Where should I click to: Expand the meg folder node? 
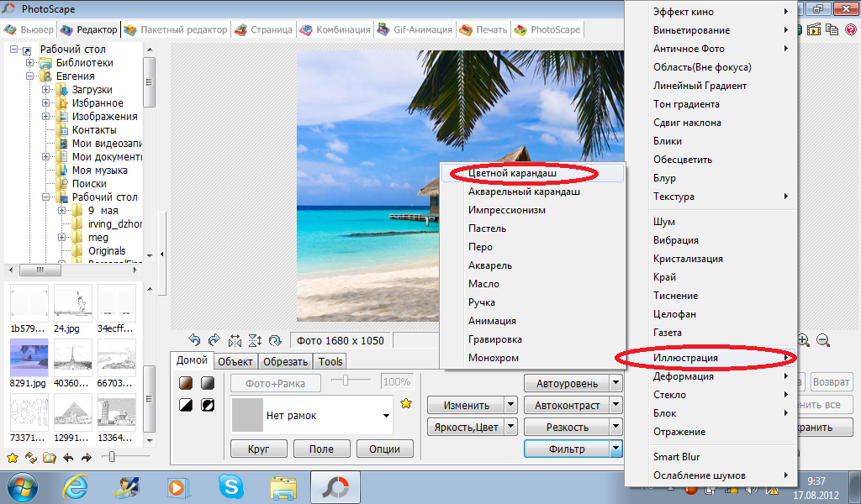[x=62, y=238]
